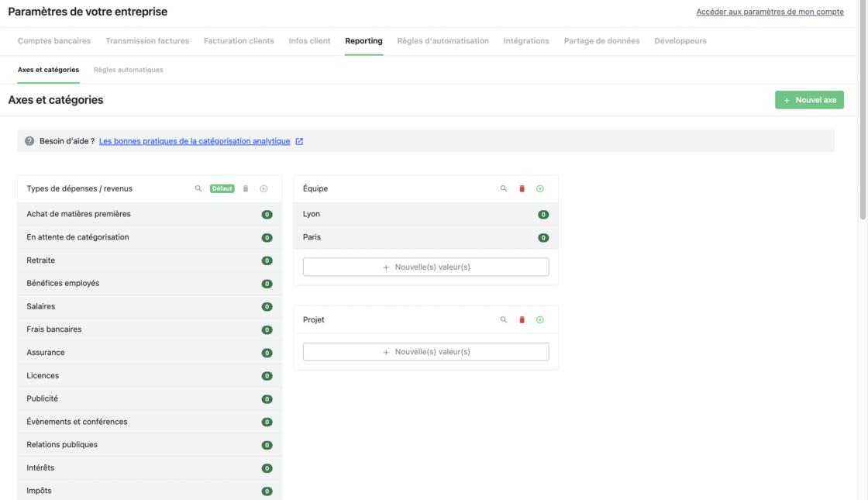Switch to the Intégrations tab
The height and width of the screenshot is (500, 868).
point(526,41)
